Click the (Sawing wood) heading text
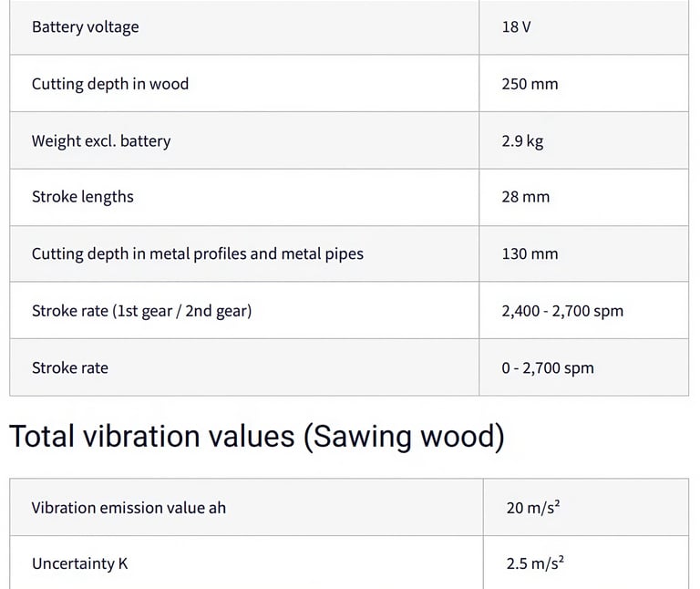 (404, 437)
